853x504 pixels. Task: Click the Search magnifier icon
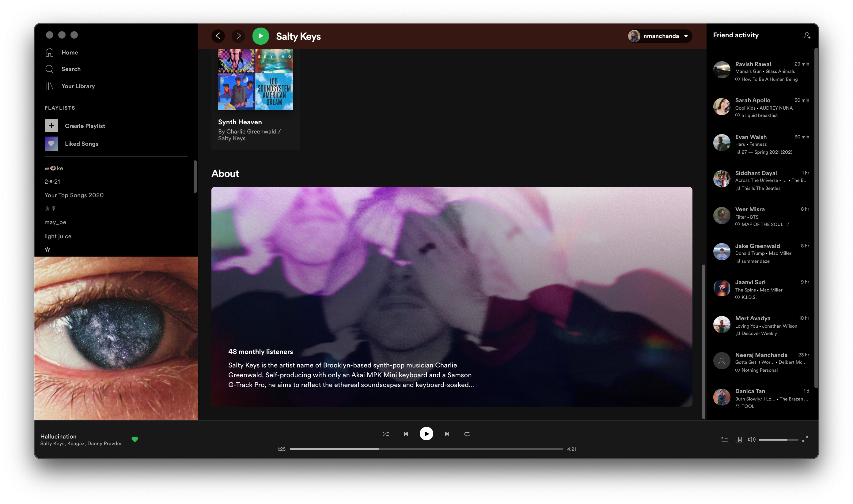(x=50, y=69)
